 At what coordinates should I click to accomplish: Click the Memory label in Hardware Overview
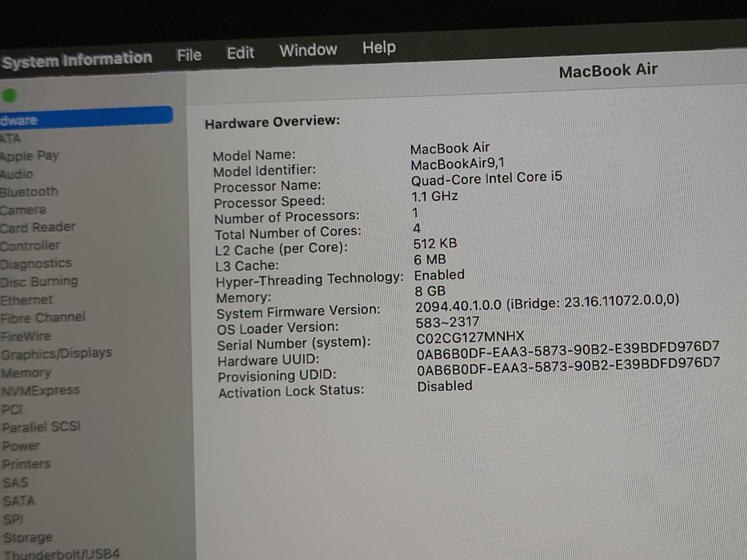click(x=244, y=298)
